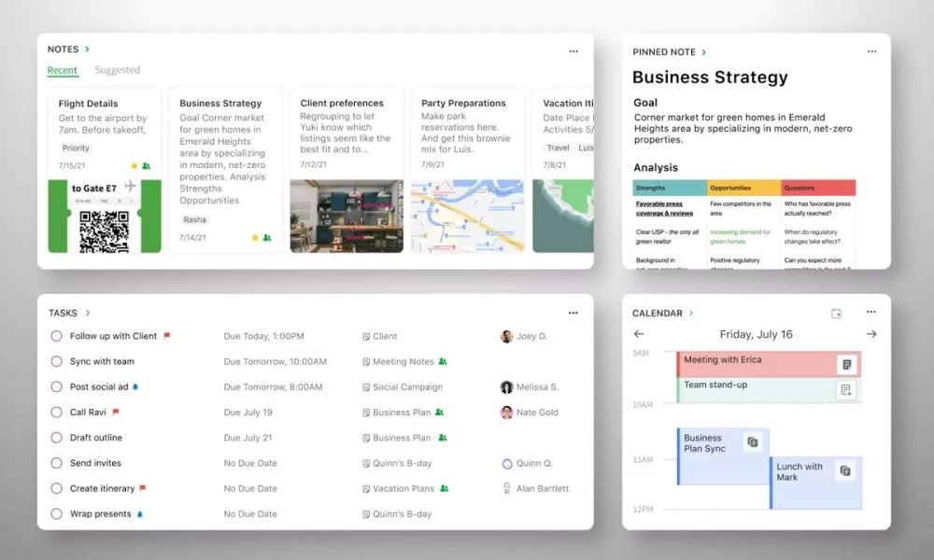The width and height of the screenshot is (934, 560).
Task: Open the Vacation Plans note link
Action: click(403, 488)
